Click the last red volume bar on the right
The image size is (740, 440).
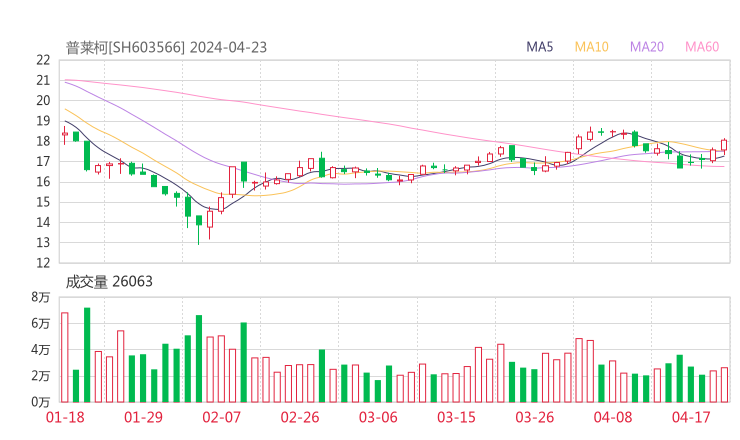pyautogui.click(x=724, y=385)
